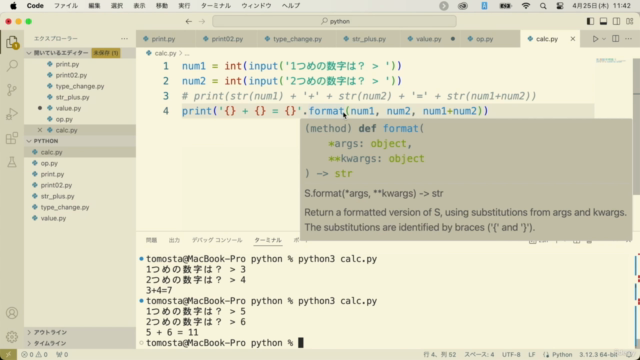Select the Terminal panel tab
640x360 pixels.
pos(268,240)
